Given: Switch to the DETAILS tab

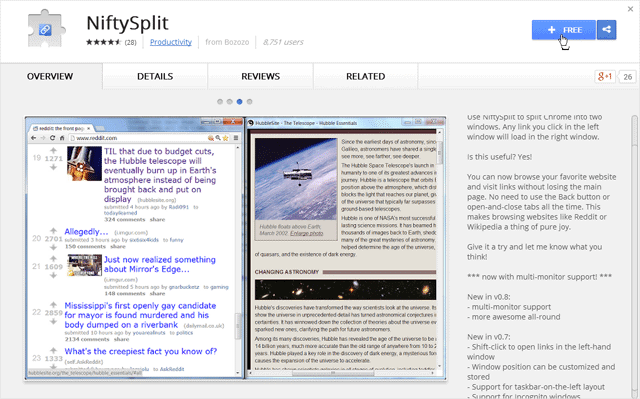Looking at the screenshot, I should [155, 76].
